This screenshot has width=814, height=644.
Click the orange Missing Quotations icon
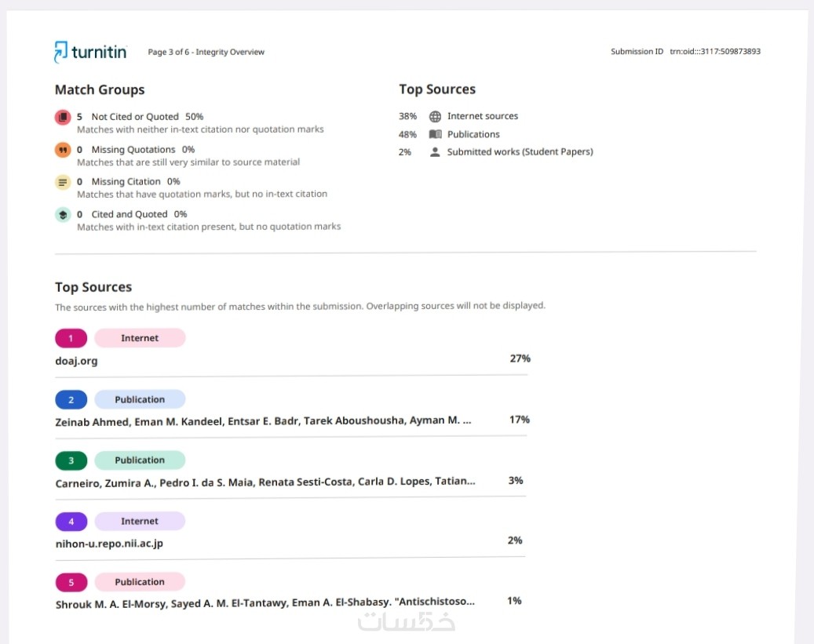[63, 150]
